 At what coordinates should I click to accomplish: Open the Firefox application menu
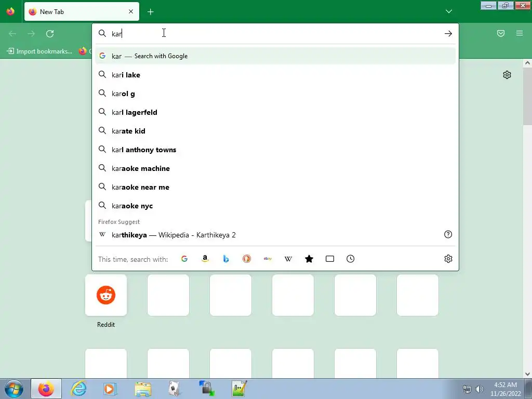[x=520, y=33]
